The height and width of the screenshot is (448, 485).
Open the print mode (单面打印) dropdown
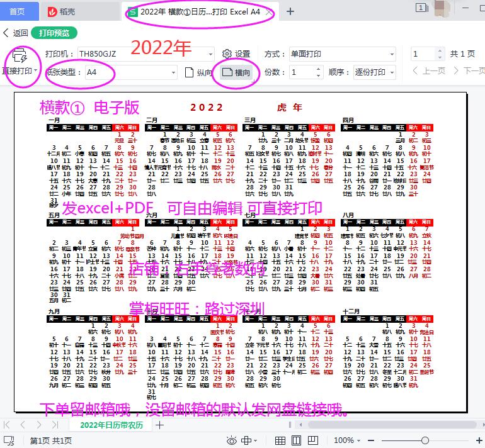[391, 54]
